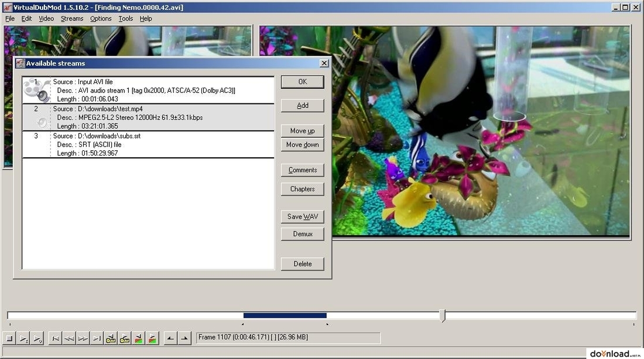This screenshot has height=359, width=644.
Task: Step forward one frame
Action: pos(83,339)
